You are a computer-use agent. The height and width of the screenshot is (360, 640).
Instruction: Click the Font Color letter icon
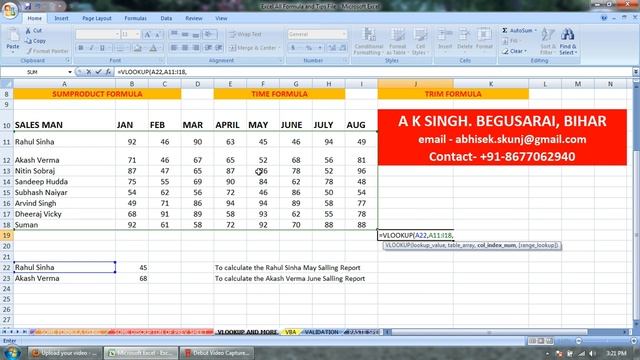point(153,48)
